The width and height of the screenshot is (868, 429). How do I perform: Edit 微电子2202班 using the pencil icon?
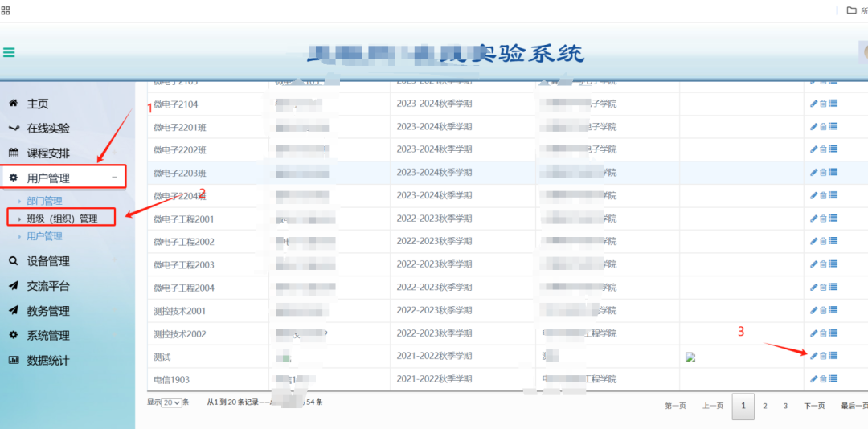tap(813, 149)
